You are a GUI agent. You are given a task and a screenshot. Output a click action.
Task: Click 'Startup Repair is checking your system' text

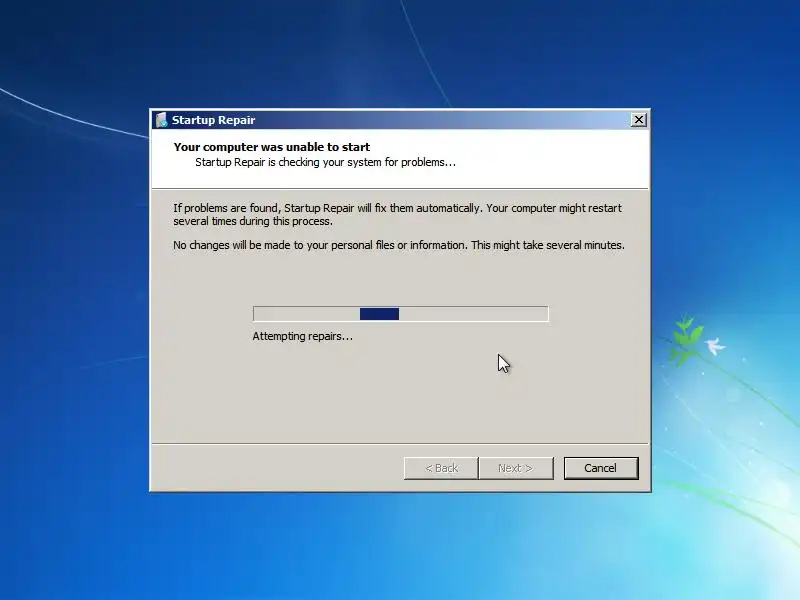click(326, 162)
